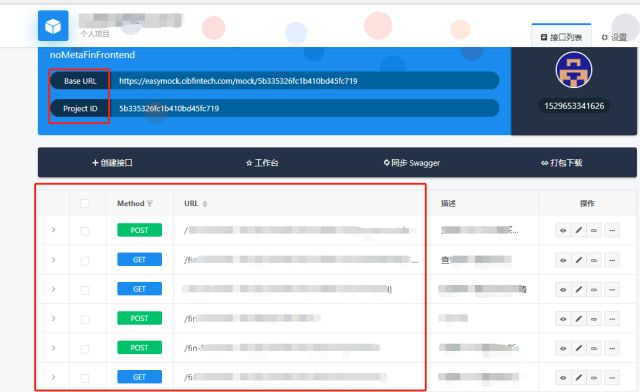Preview the fifth row POST interface
The image size is (640, 392).
563,348
